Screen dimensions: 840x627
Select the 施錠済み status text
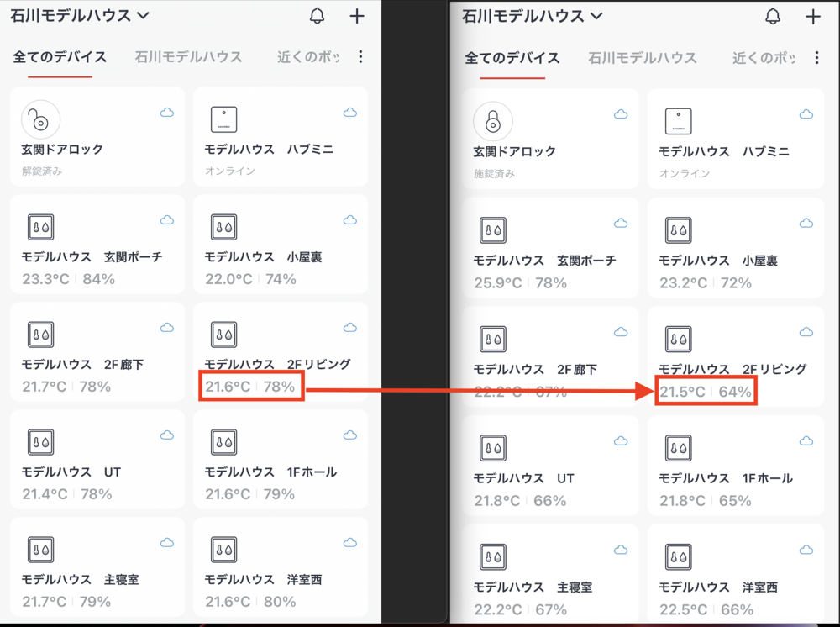(x=494, y=174)
